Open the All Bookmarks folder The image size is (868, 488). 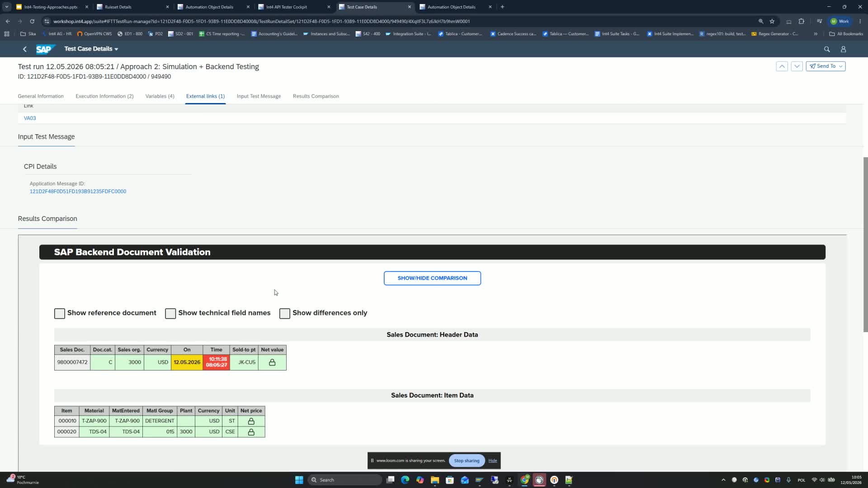pos(846,34)
